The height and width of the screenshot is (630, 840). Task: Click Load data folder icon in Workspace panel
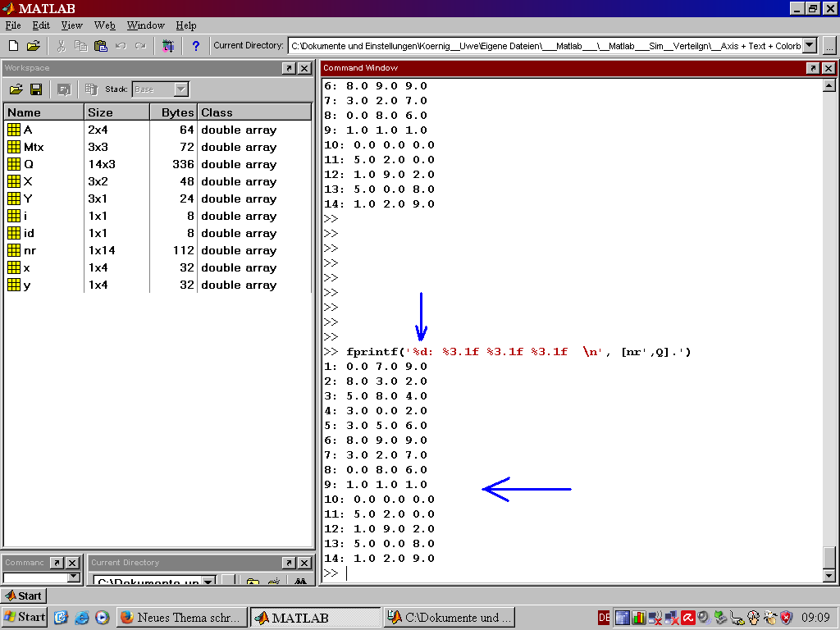(16, 89)
